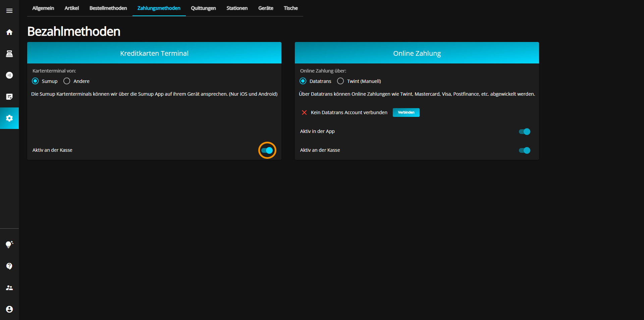644x320 pixels.
Task: Select the Sumup card terminal option
Action: click(35, 81)
